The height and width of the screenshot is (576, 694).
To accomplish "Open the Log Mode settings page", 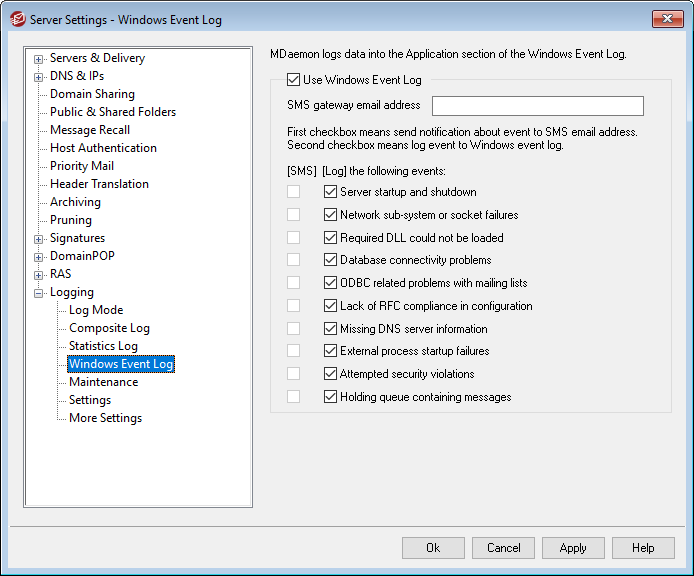I will tap(96, 310).
